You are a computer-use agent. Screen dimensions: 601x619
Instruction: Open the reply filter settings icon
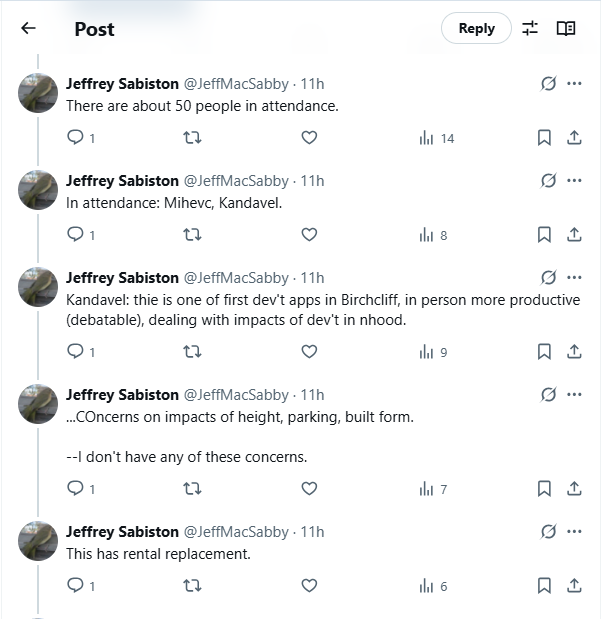pos(530,28)
